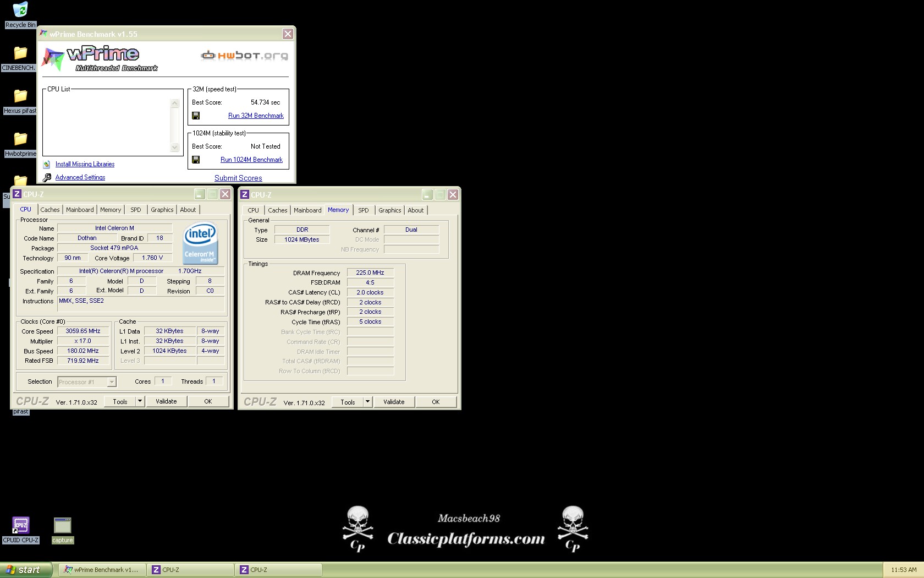Select Mainboard tab in left CPU-Z window

coord(80,210)
